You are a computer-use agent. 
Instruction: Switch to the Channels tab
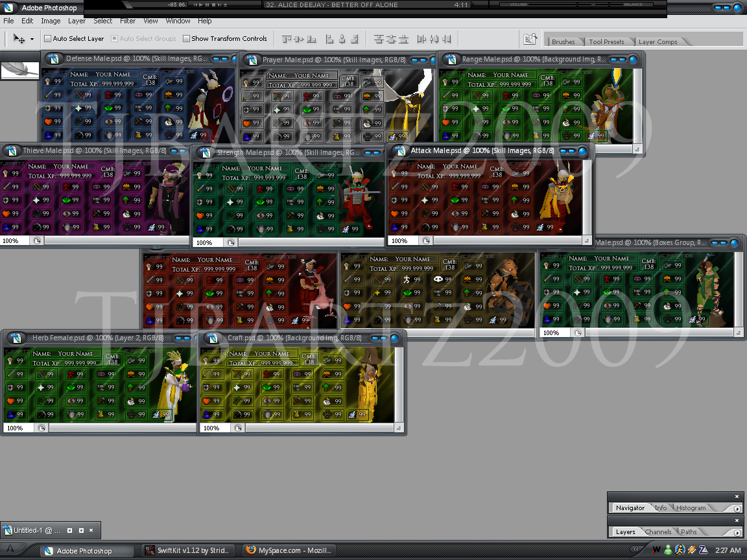[658, 532]
